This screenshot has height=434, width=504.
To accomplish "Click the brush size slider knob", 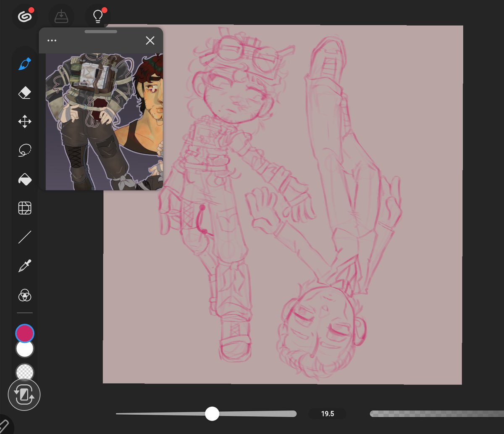I will pyautogui.click(x=212, y=414).
